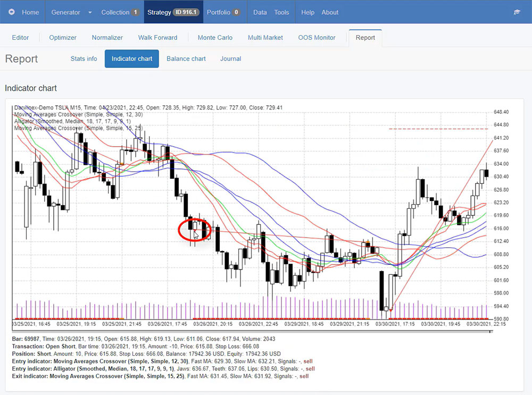
Task: Click the 'Bar: 69987' details line
Action: 144,339
